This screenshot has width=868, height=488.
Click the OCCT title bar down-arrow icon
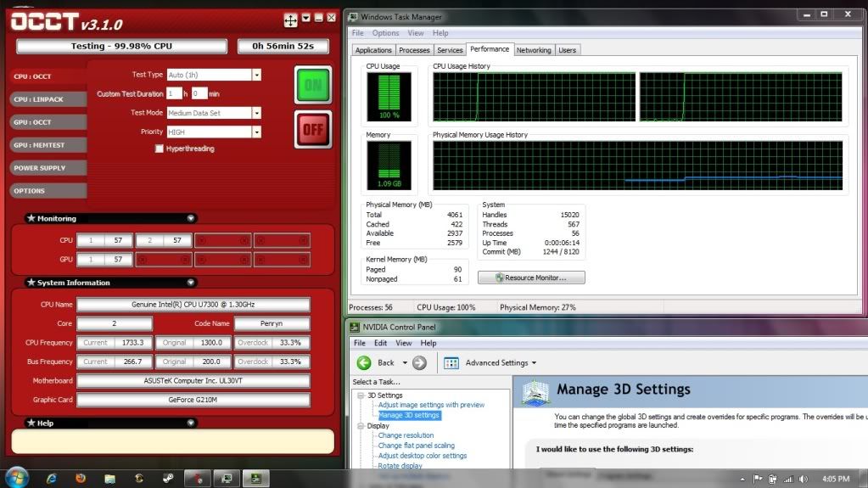[306, 18]
